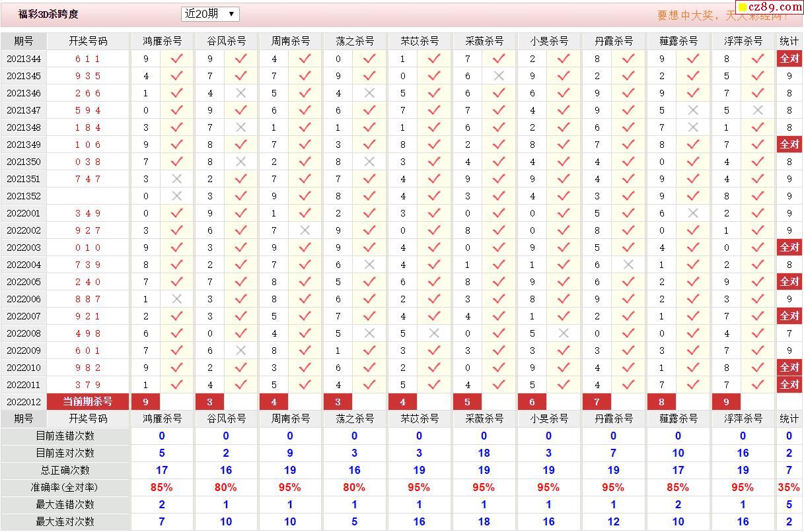This screenshot has height=532, width=804.
Task: Click red checkmark in 鸿雁杀号 row 2021344
Action: 176,59
